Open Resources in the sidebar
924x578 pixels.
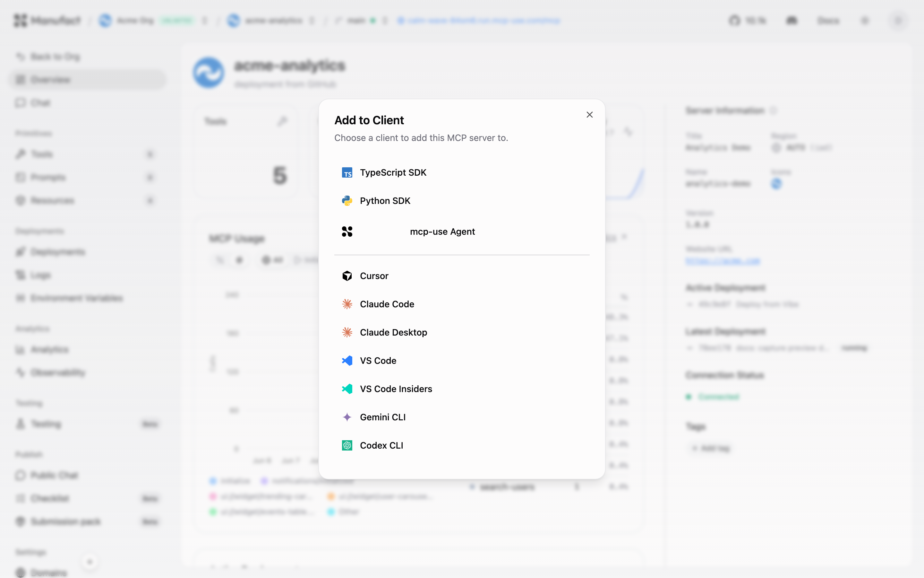(88, 201)
